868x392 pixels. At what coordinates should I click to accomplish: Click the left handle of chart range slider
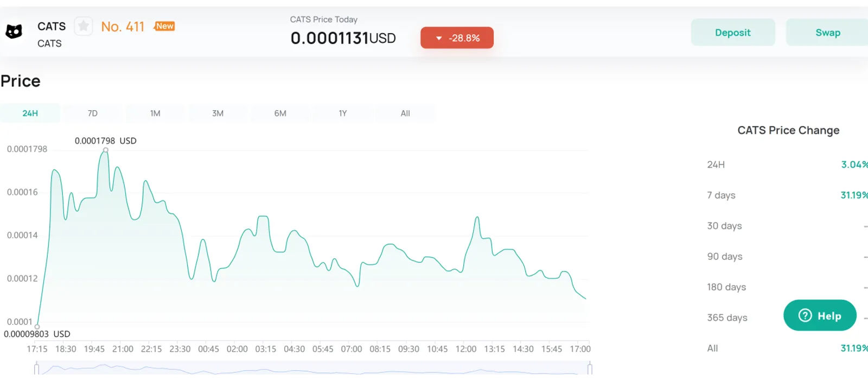[36, 369]
